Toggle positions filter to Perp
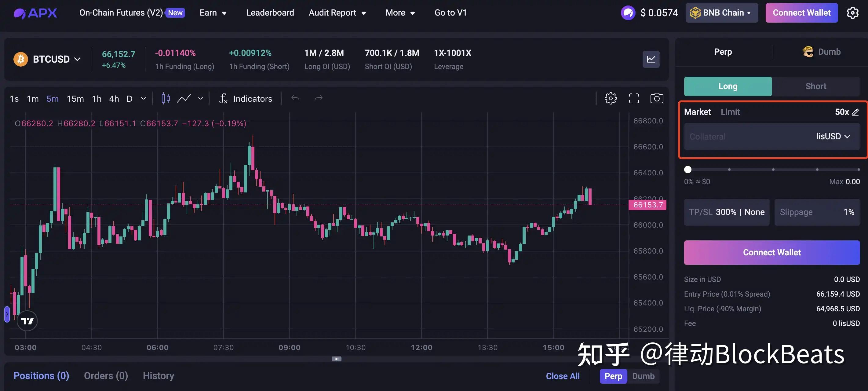868x391 pixels. [x=613, y=376]
